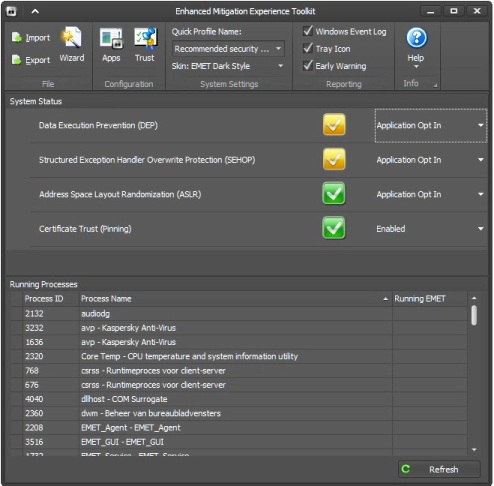The height and width of the screenshot is (486, 494).
Task: Collapse the ribbon with the up caret
Action: coord(35,11)
